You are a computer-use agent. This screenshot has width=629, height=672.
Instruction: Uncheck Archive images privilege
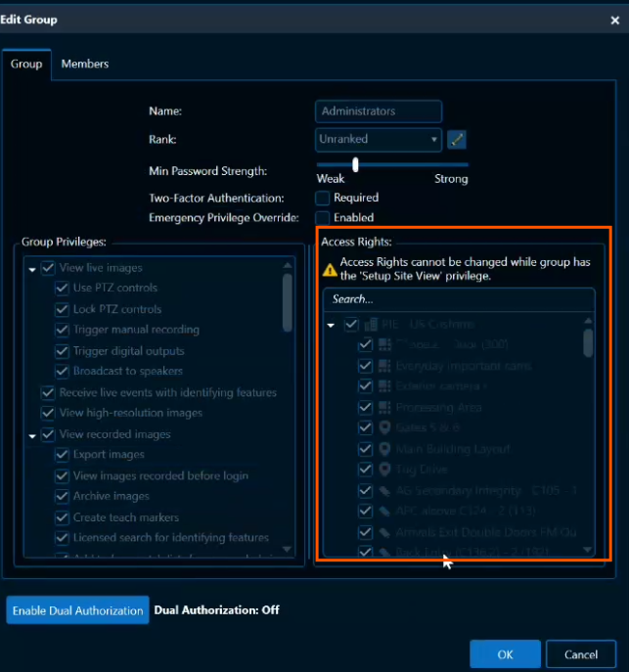[63, 496]
